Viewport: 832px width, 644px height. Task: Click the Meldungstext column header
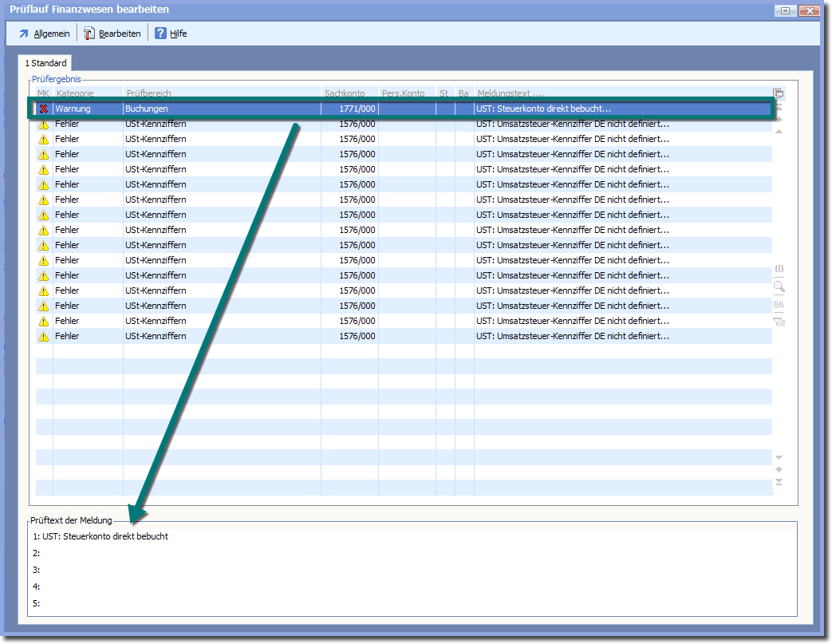511,93
